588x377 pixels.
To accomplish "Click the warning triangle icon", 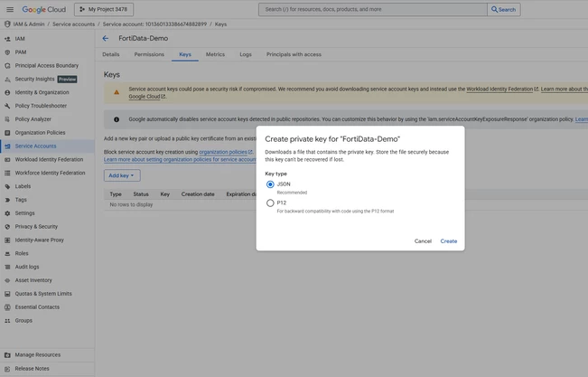I will 117,92.
